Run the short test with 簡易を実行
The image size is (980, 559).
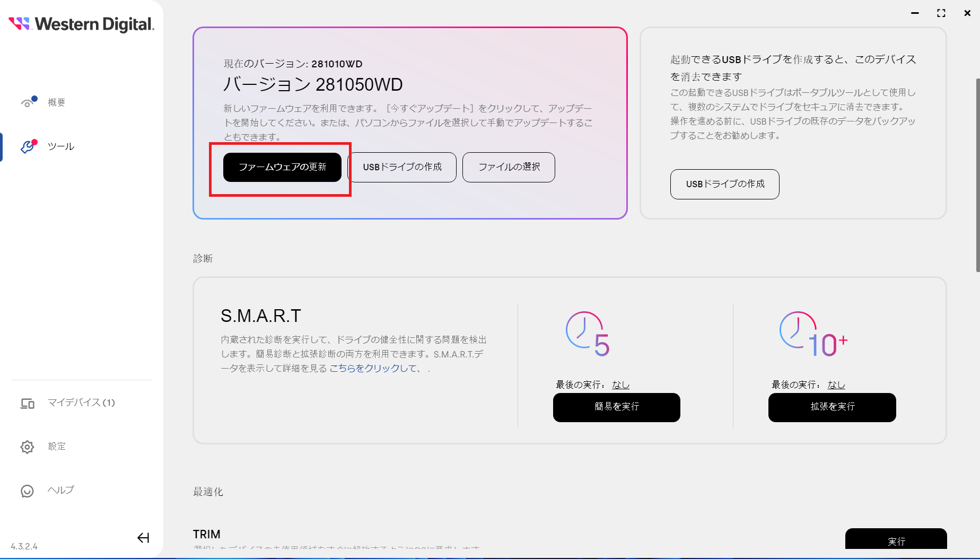616,407
